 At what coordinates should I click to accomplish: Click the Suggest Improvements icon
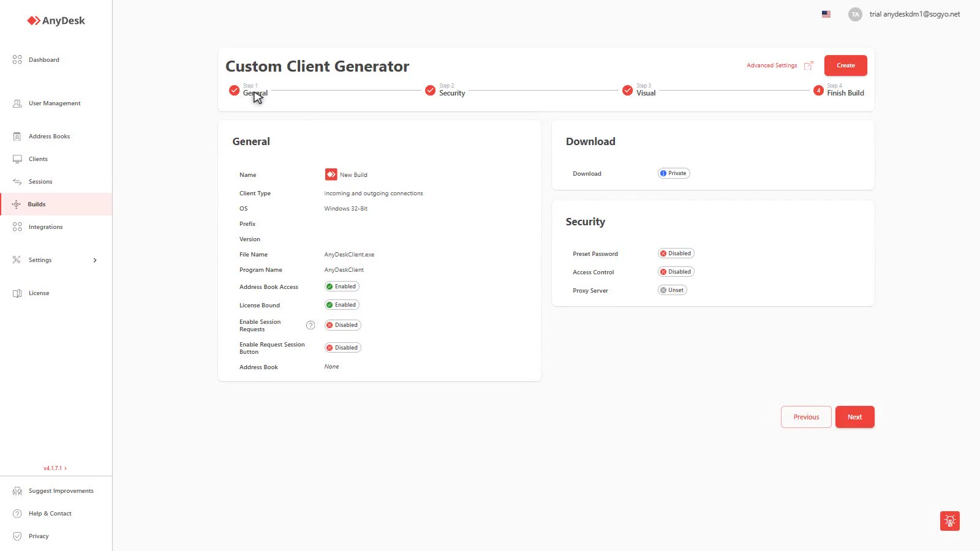pyautogui.click(x=17, y=491)
